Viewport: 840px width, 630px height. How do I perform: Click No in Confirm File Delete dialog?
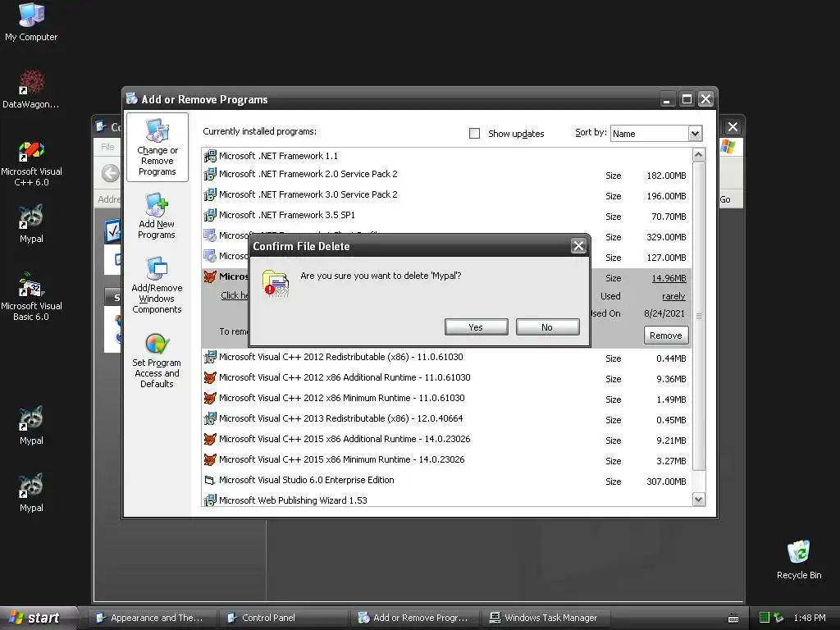tap(547, 327)
